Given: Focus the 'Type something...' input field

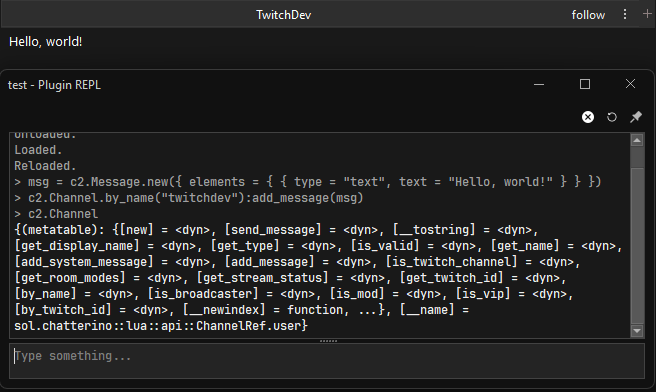Looking at the screenshot, I should click(x=327, y=361).
